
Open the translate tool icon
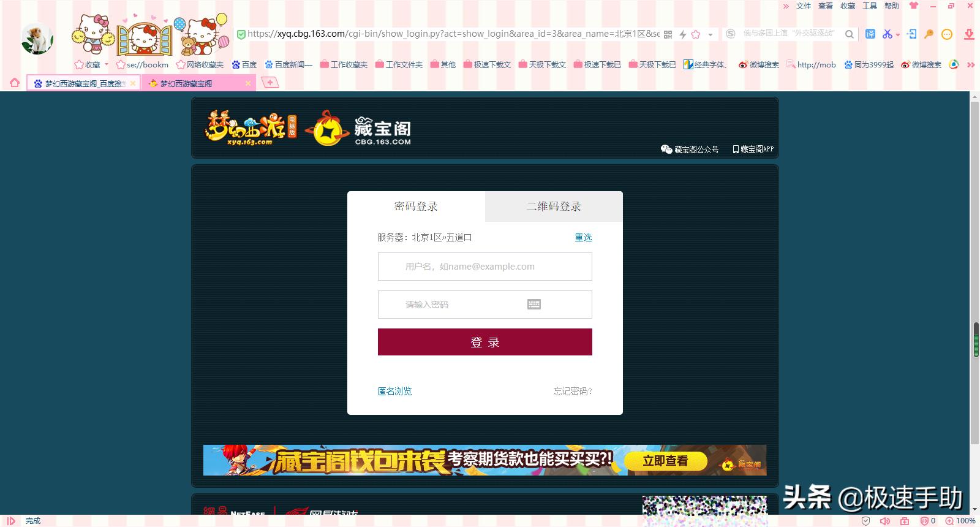point(870,34)
